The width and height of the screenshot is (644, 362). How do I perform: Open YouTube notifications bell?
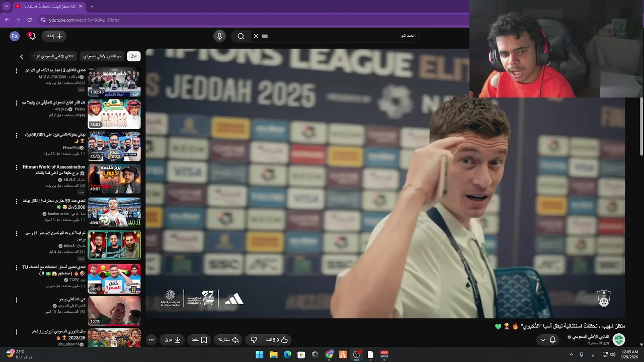tap(32, 36)
